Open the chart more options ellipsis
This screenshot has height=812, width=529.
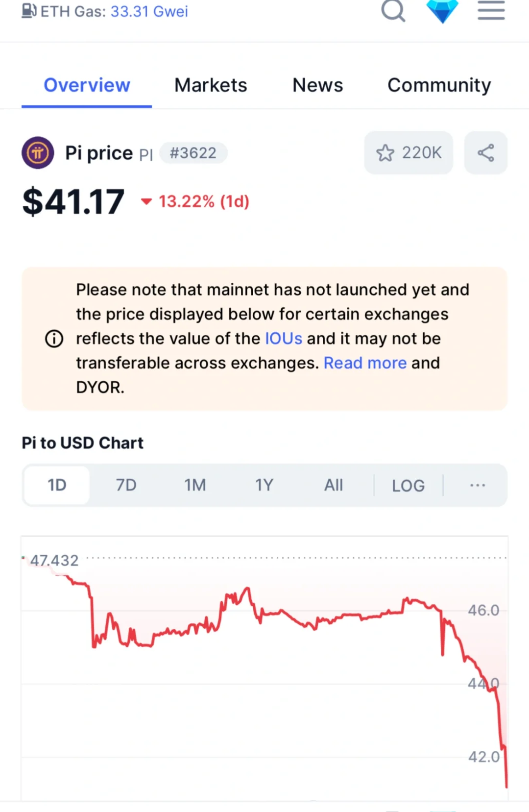point(478,485)
